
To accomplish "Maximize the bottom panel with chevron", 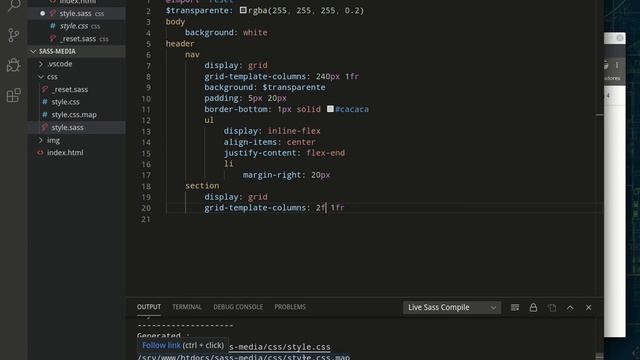I will click(570, 307).
